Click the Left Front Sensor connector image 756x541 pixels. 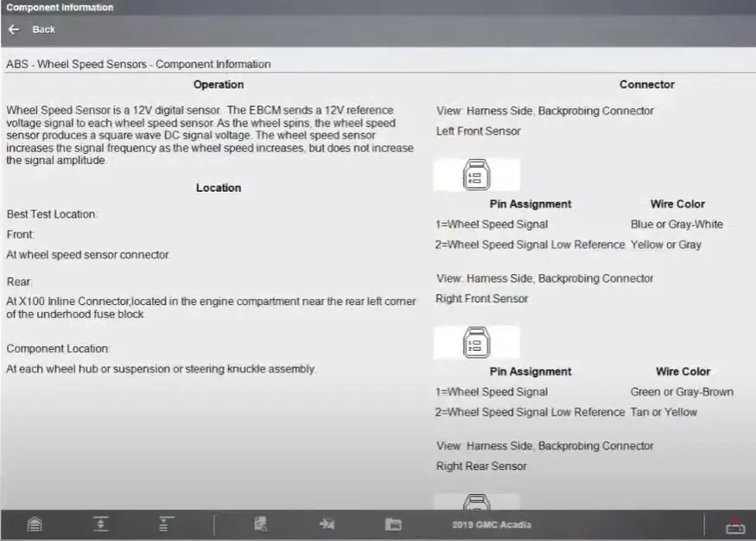476,175
